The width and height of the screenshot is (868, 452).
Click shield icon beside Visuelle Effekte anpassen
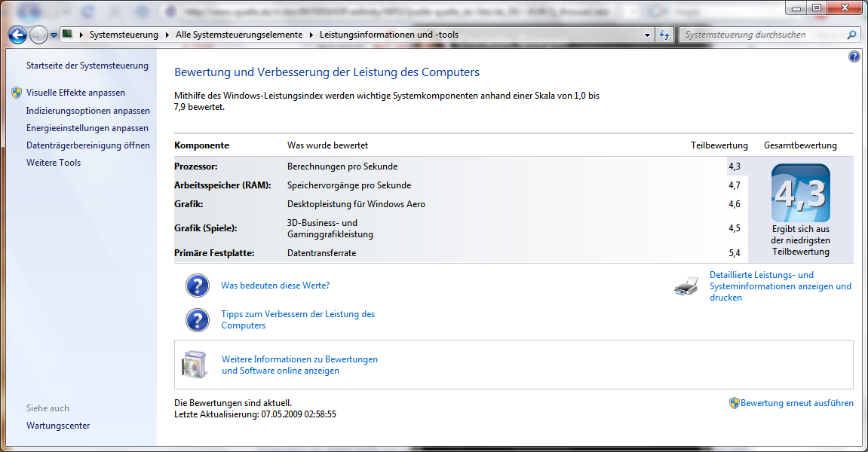pos(17,93)
